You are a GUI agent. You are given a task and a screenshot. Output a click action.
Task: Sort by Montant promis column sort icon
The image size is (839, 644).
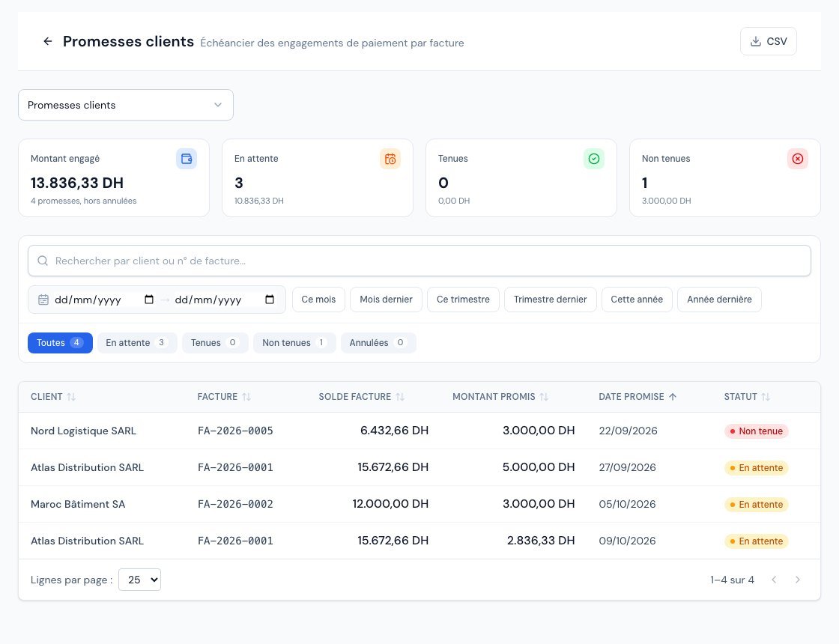544,397
